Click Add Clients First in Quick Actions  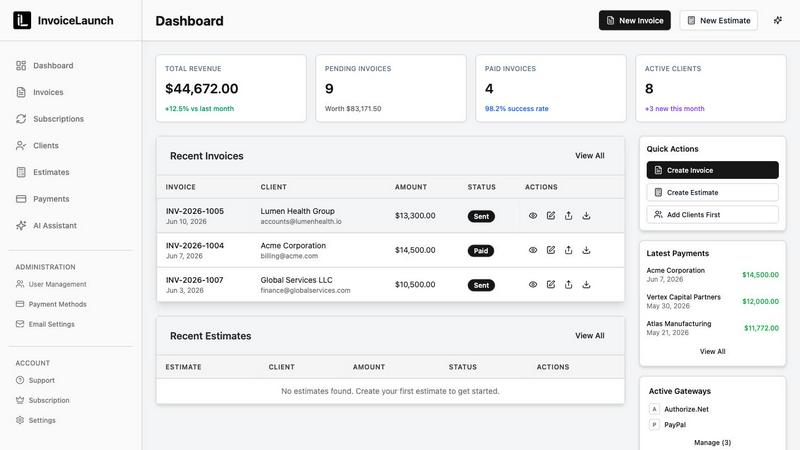(712, 215)
